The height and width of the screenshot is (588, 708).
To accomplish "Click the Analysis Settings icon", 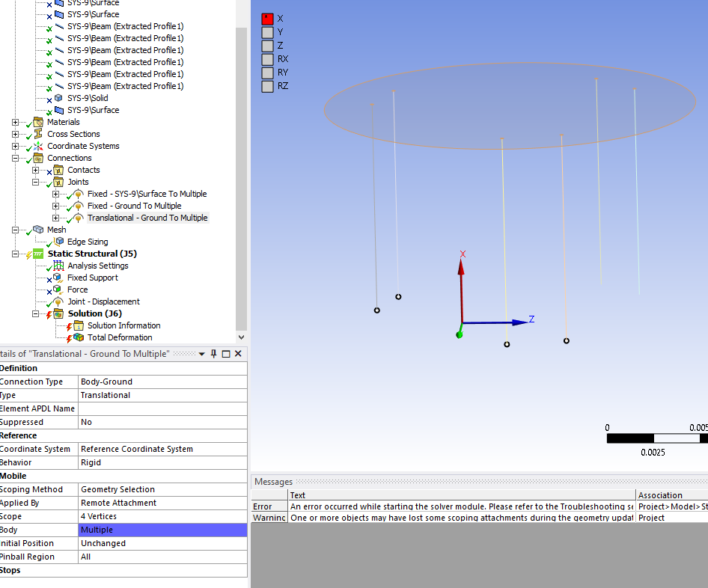I will (x=58, y=266).
